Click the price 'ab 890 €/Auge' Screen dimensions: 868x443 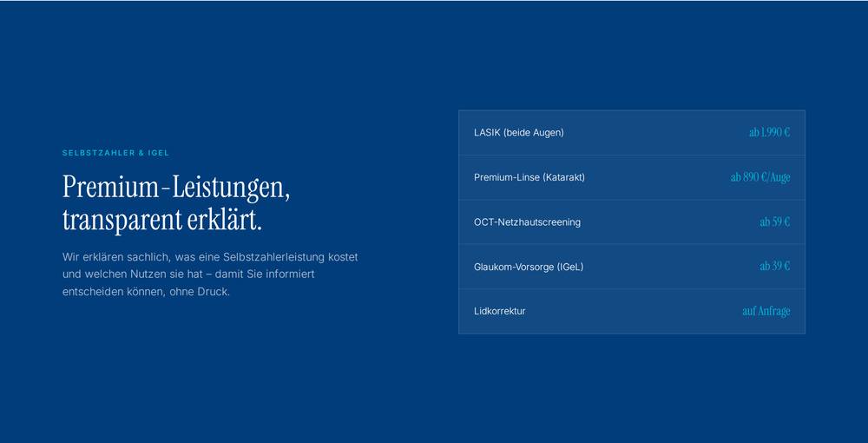(760, 178)
